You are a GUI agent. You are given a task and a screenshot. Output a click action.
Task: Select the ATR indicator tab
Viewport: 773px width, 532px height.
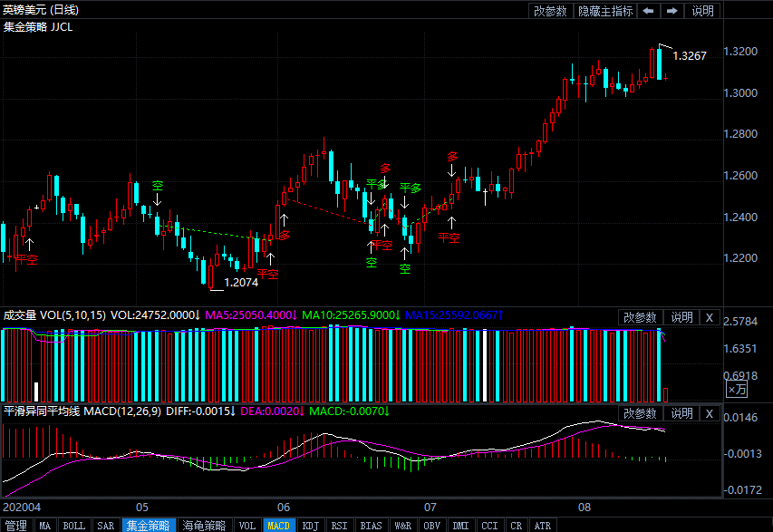tap(542, 526)
